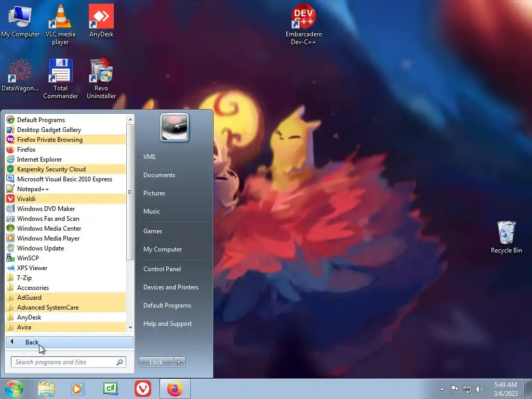Launch Firefox from programs list
This screenshot has width=532, height=399.
[66, 149]
